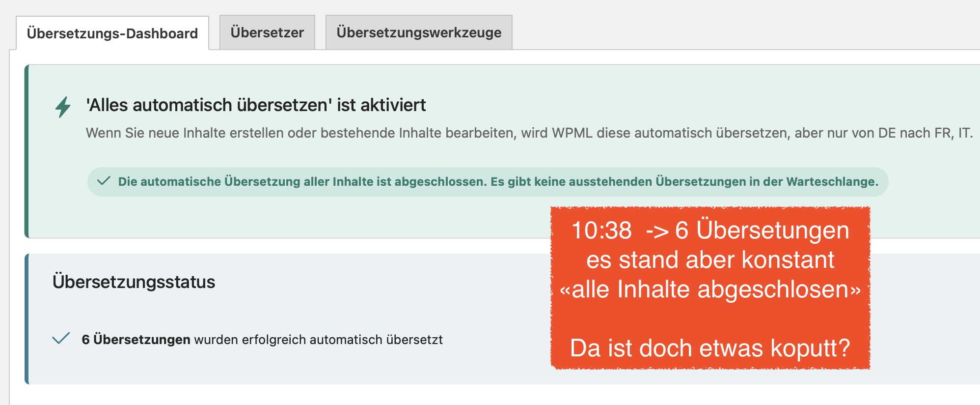
Task: Click the blue left border of the status panel
Action: tap(27, 319)
